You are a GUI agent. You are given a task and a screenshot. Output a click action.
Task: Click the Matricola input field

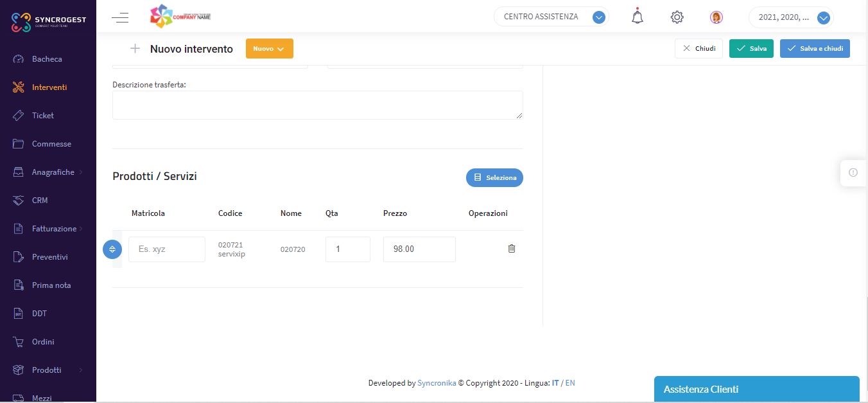(x=166, y=249)
